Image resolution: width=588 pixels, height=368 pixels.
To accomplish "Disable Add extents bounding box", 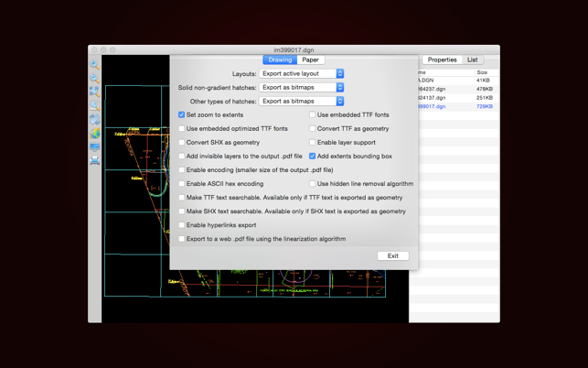I will click(x=313, y=157).
